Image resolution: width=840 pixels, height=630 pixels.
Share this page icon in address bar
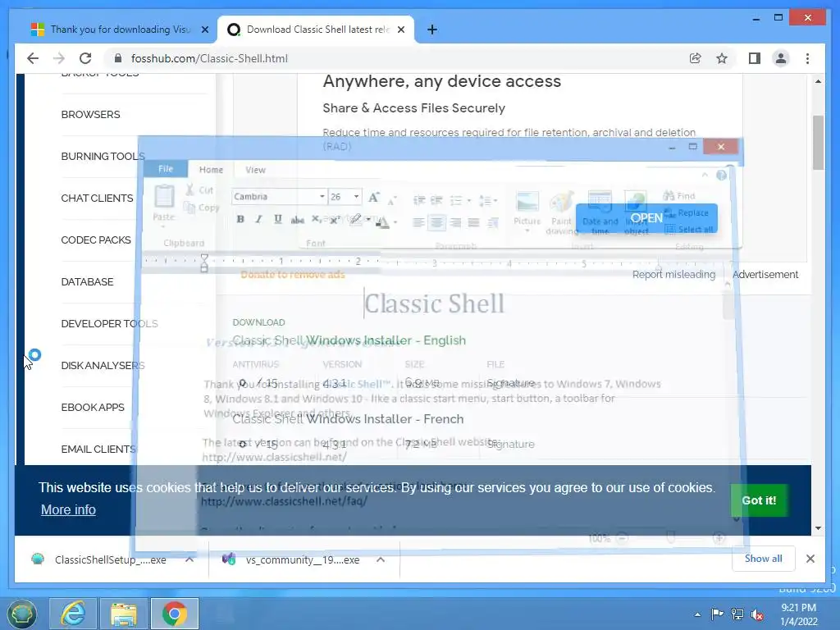[696, 58]
